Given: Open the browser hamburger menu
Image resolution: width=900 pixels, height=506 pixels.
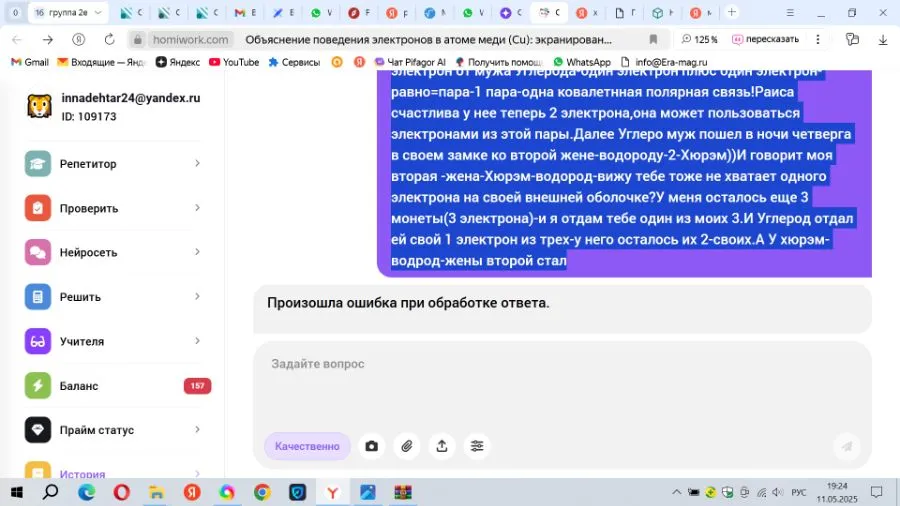Looking at the screenshot, I should coord(790,12).
